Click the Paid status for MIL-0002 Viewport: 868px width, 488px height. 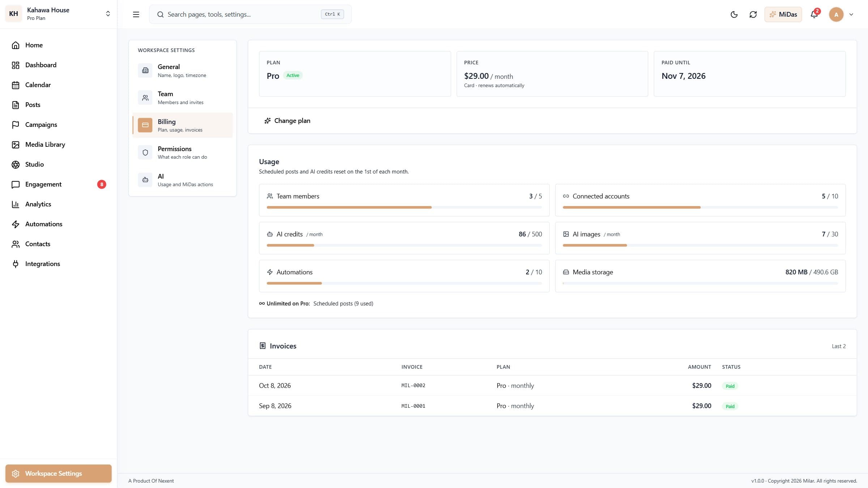point(730,386)
